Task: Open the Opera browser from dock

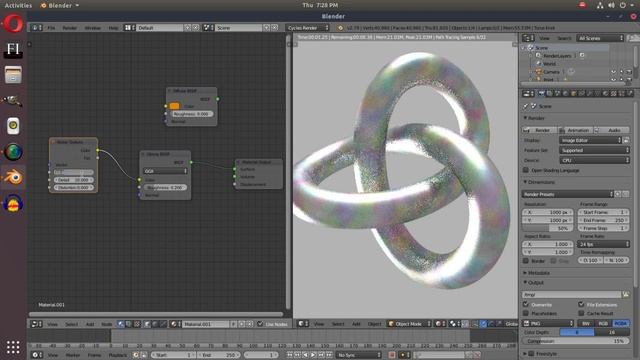Action: click(x=13, y=23)
